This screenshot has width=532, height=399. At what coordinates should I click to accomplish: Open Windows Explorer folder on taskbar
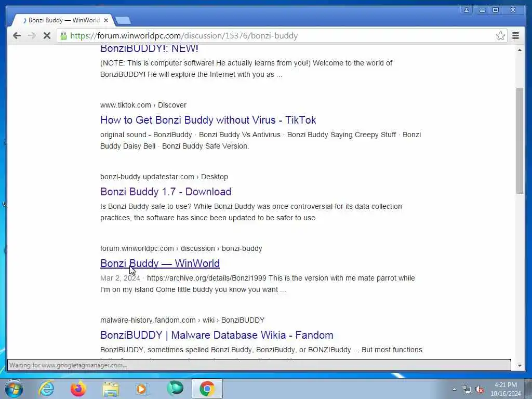111,389
